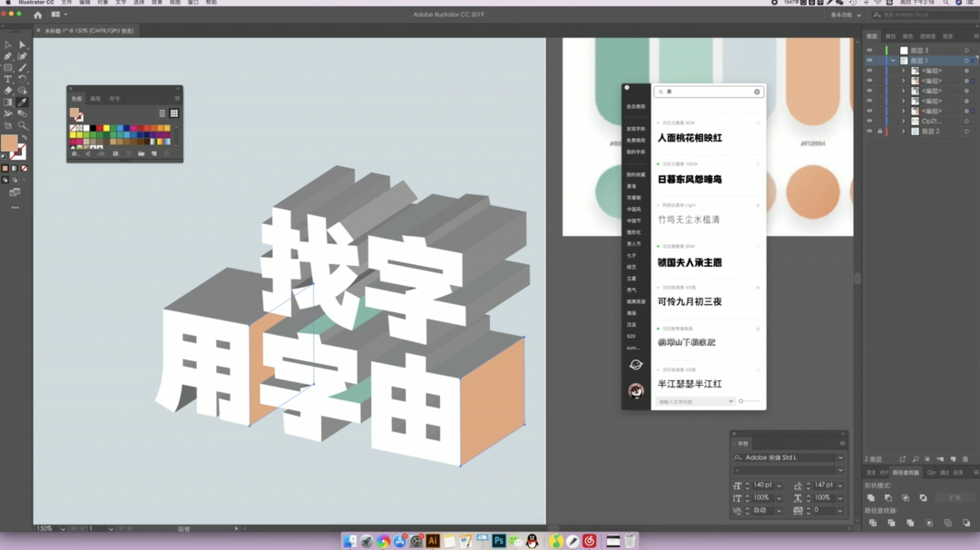
Task: Click the 我的字库 link in font sidebar
Action: pos(635,152)
